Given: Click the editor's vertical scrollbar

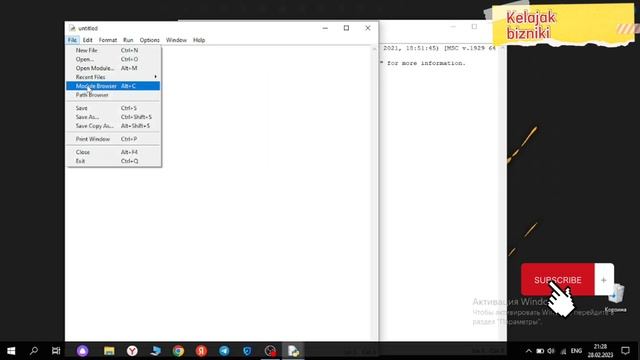Looking at the screenshot, I should pos(374,193).
